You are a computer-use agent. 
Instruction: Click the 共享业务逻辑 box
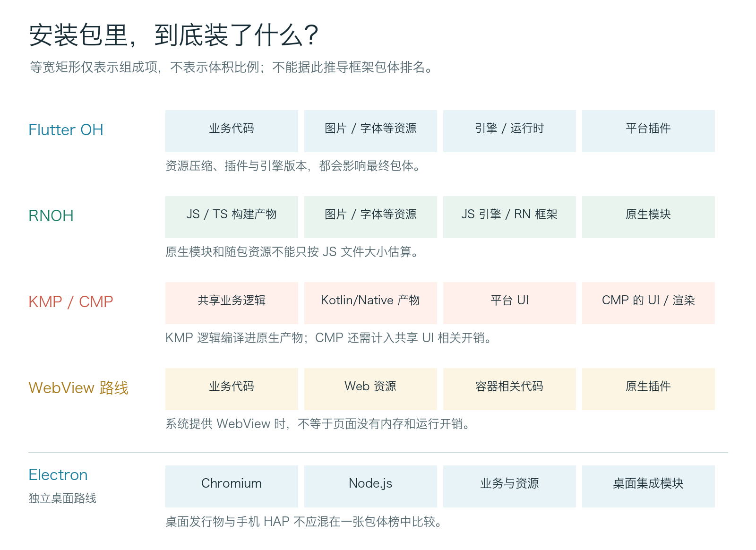point(232,303)
